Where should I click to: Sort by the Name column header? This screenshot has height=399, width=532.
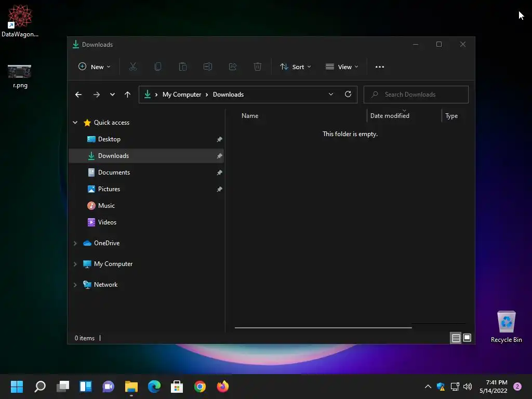click(250, 116)
